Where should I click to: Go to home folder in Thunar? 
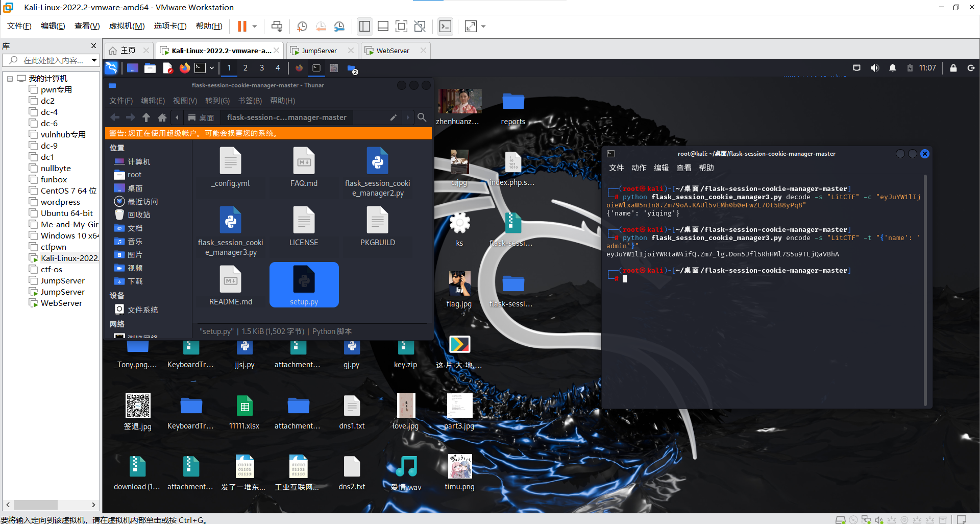pos(162,117)
